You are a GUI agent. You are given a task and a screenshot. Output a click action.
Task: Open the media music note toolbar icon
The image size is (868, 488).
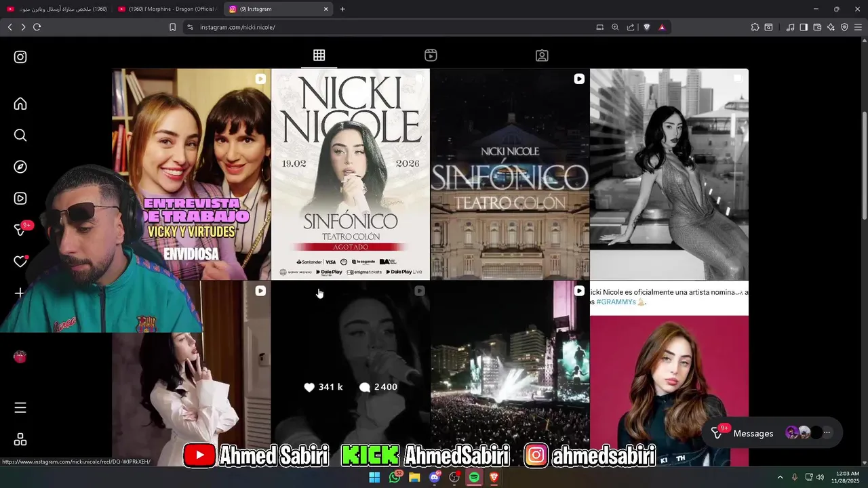(790, 27)
